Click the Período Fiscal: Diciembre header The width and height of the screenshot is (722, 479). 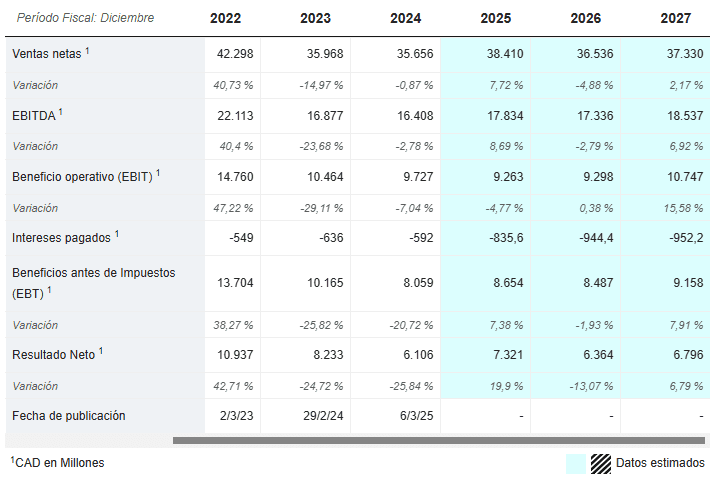click(x=85, y=18)
